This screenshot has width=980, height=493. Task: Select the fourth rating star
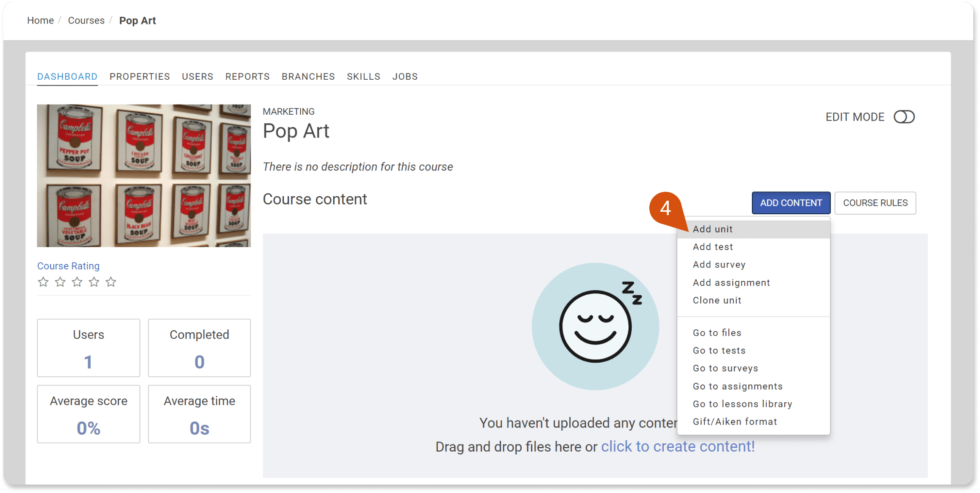click(x=94, y=282)
